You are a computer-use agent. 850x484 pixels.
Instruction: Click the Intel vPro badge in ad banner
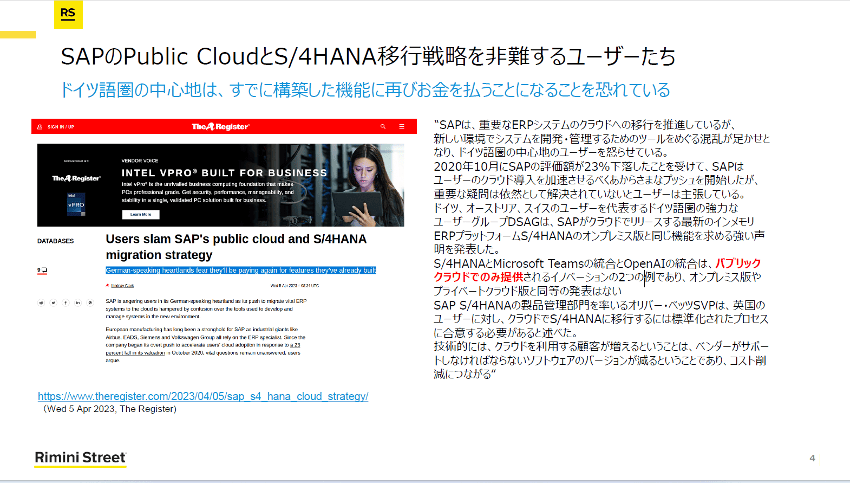(76, 204)
